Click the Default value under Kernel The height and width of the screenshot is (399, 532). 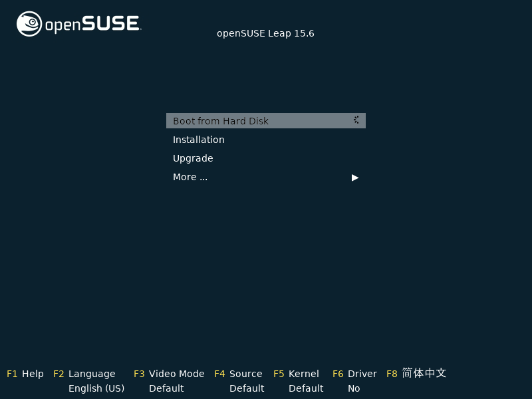306,388
